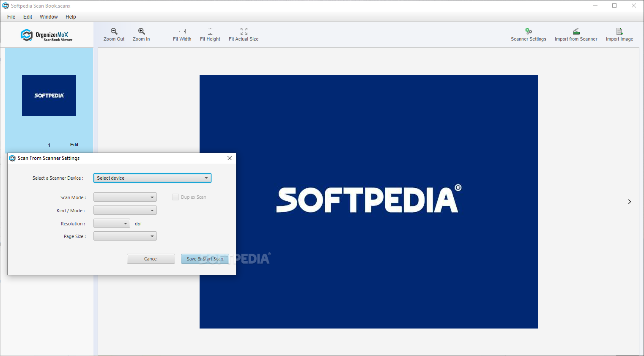Click the 'Resolution :' label
This screenshot has height=356, width=644.
pos(73,224)
